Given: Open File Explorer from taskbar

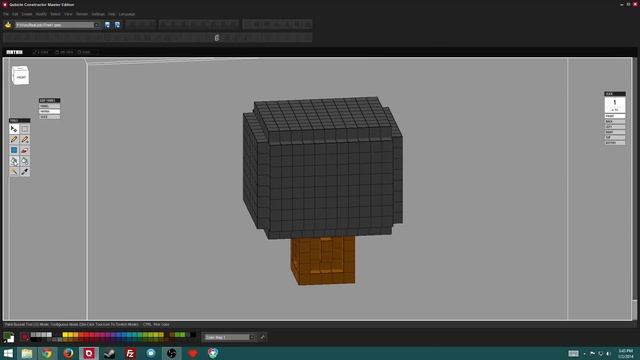Looking at the screenshot, I should pos(27,353).
